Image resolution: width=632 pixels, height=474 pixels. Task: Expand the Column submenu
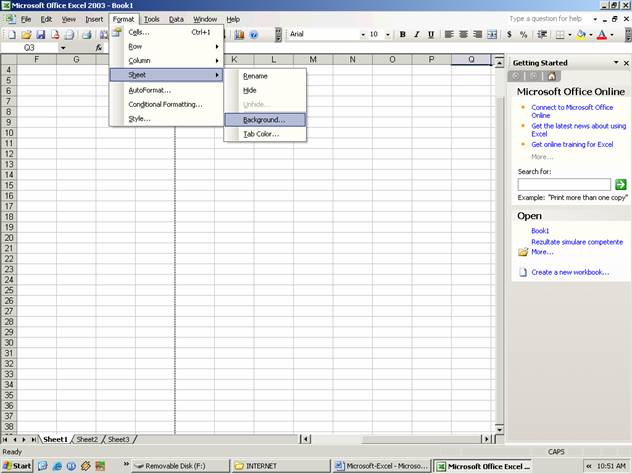(166, 61)
